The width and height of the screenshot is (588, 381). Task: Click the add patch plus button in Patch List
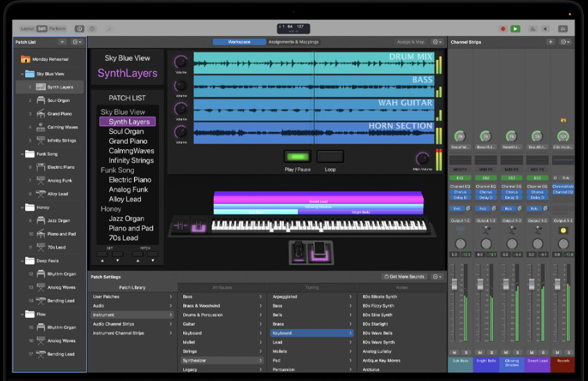[62, 42]
